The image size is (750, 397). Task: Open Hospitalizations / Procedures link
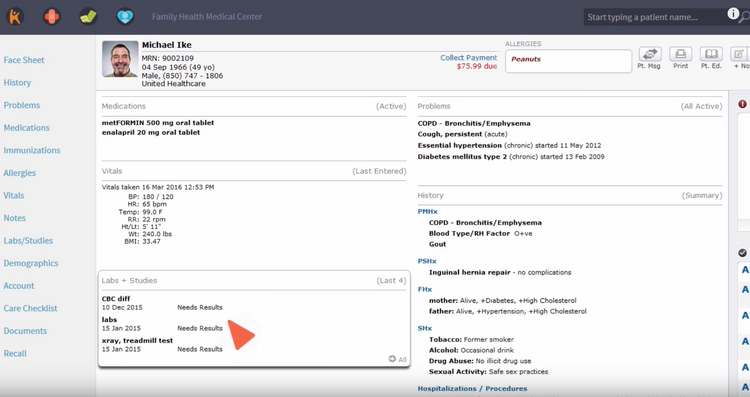point(472,388)
